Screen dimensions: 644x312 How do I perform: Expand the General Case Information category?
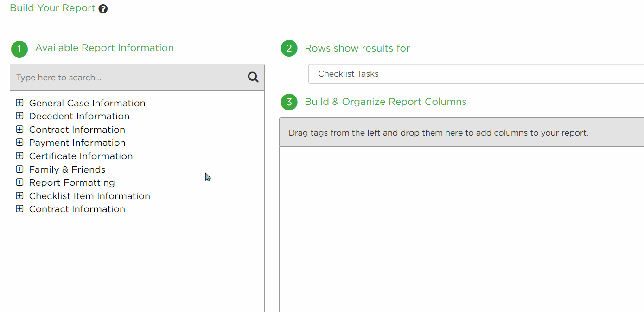[x=19, y=102]
